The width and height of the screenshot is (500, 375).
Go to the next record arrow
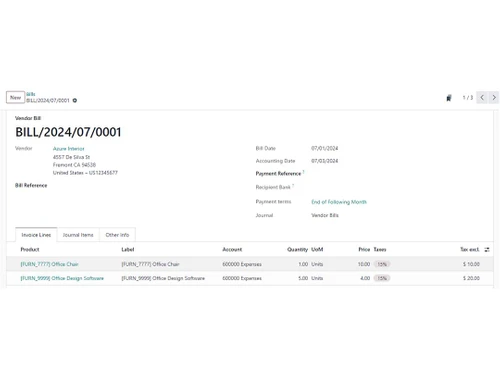(x=494, y=97)
